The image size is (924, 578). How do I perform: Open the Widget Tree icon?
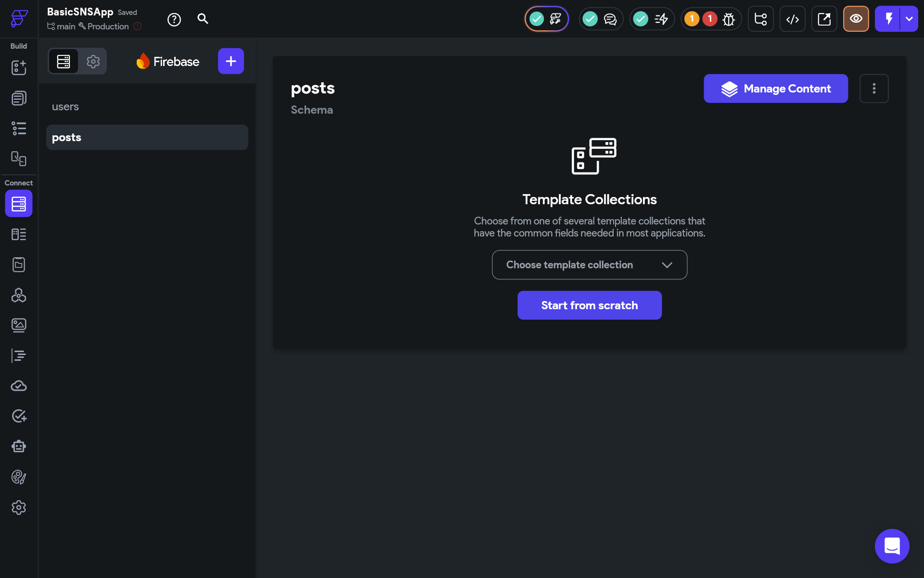(19, 128)
